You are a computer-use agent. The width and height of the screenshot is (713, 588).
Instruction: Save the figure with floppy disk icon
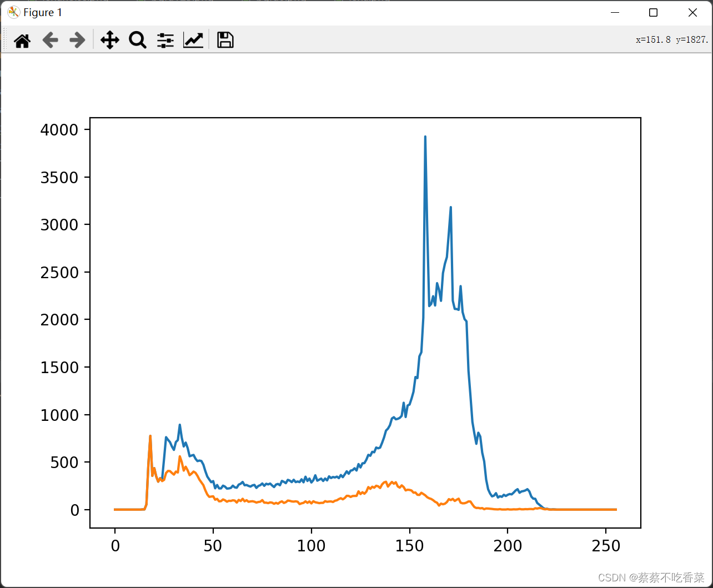coord(225,40)
